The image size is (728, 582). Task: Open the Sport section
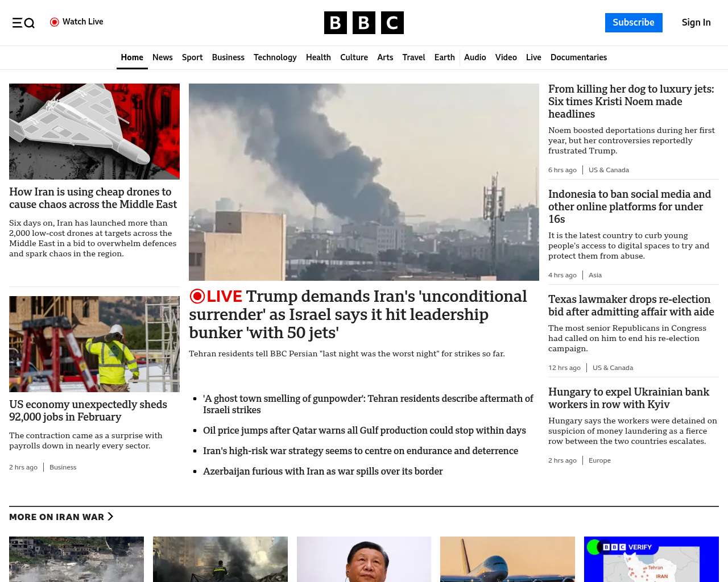(x=192, y=57)
